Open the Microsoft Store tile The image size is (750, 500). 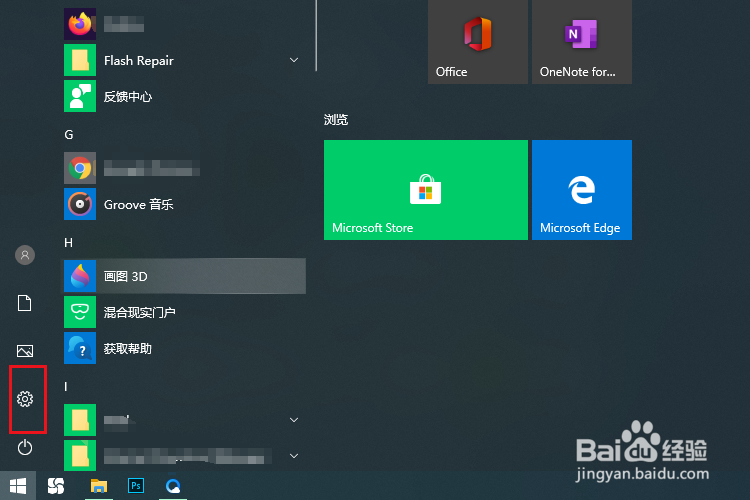(426, 190)
